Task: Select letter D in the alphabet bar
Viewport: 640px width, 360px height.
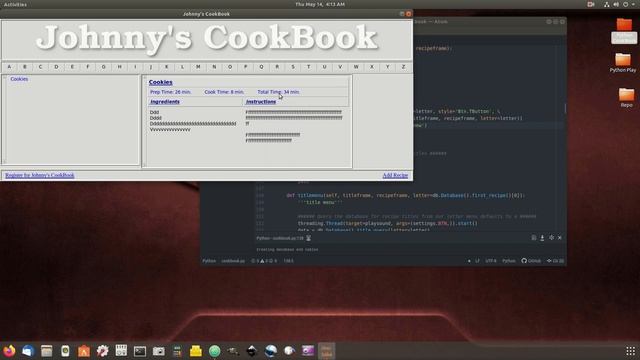Action: click(x=56, y=67)
